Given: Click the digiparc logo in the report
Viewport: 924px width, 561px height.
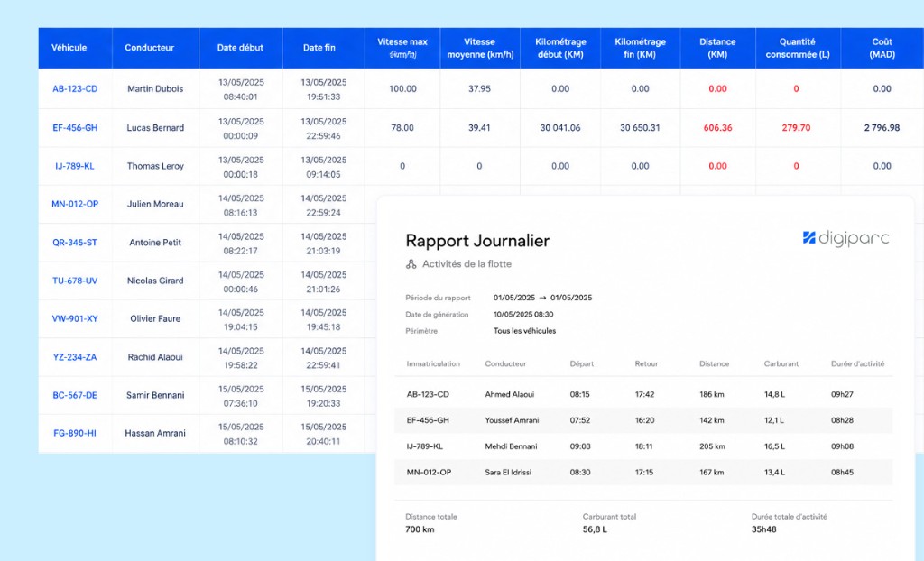Looking at the screenshot, I should 845,238.
